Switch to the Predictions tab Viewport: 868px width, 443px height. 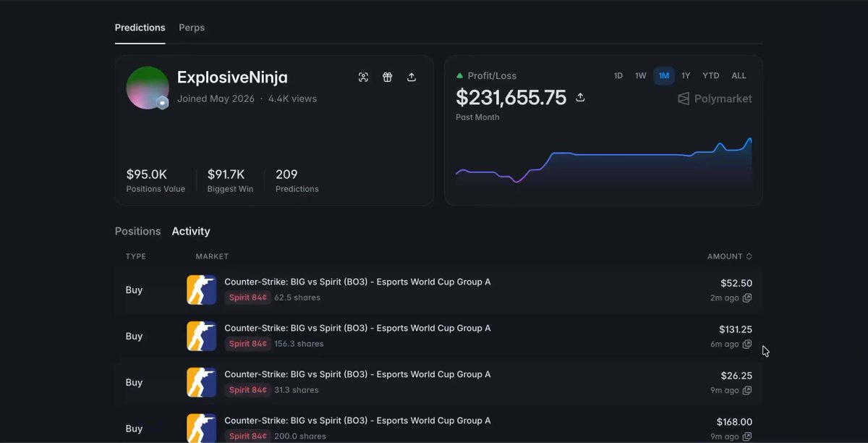pos(140,28)
